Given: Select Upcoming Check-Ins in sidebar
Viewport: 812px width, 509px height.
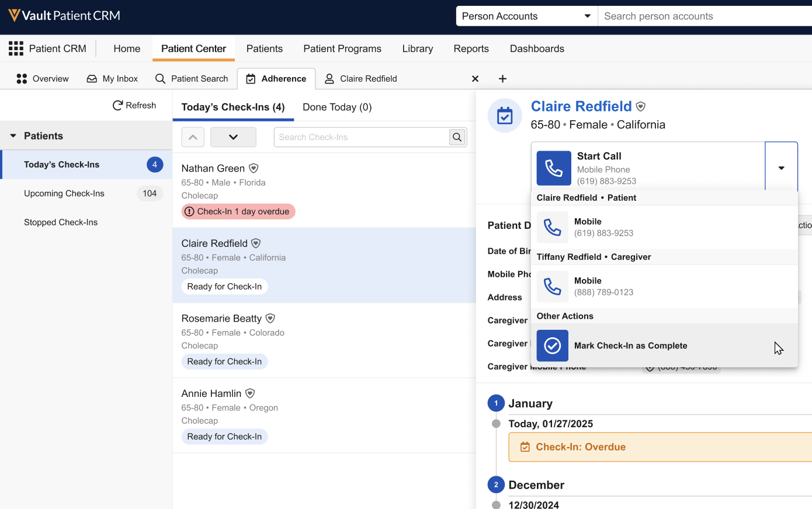Looking at the screenshot, I should 64,194.
